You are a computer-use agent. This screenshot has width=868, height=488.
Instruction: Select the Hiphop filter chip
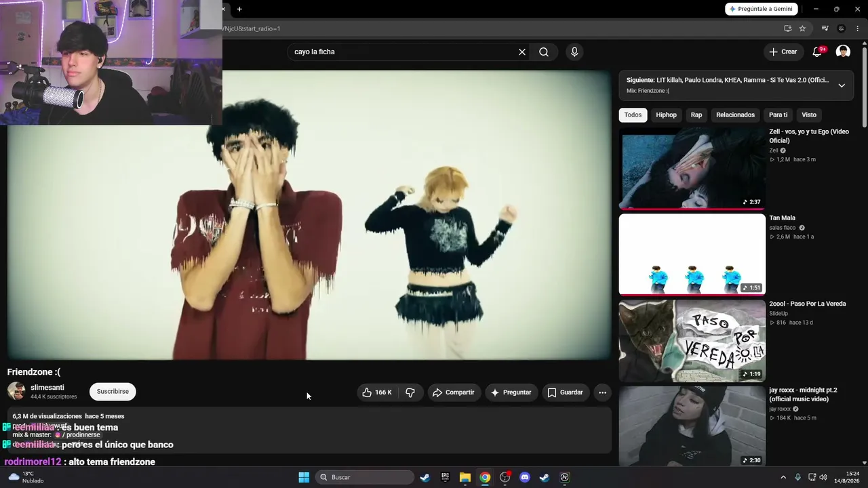click(x=667, y=115)
